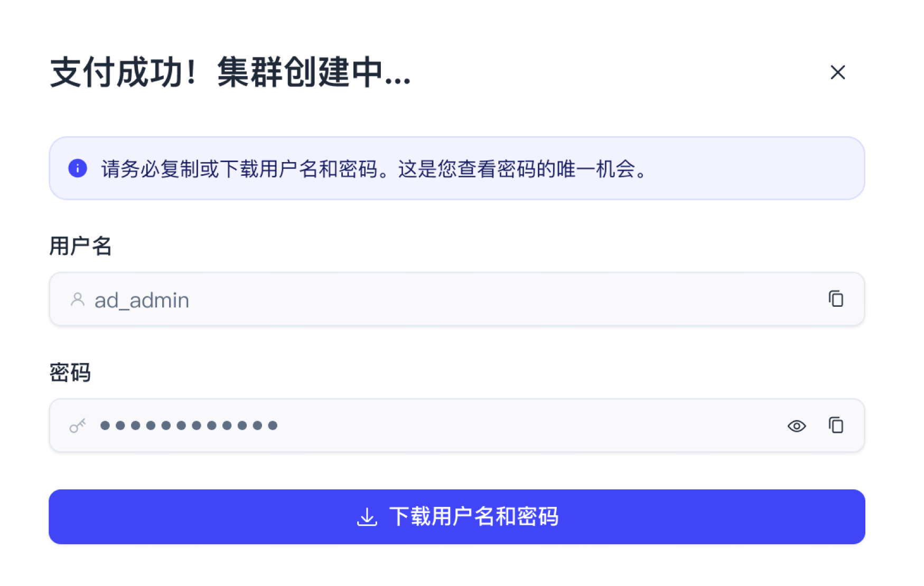This screenshot has height=586, width=924.
Task: Open the username field options via copy control
Action: (836, 299)
